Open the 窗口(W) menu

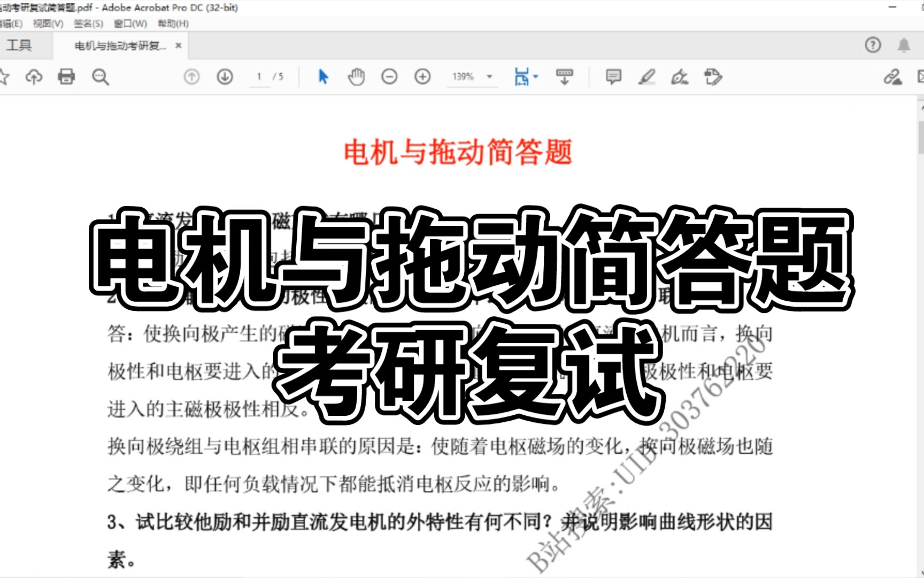[x=130, y=24]
